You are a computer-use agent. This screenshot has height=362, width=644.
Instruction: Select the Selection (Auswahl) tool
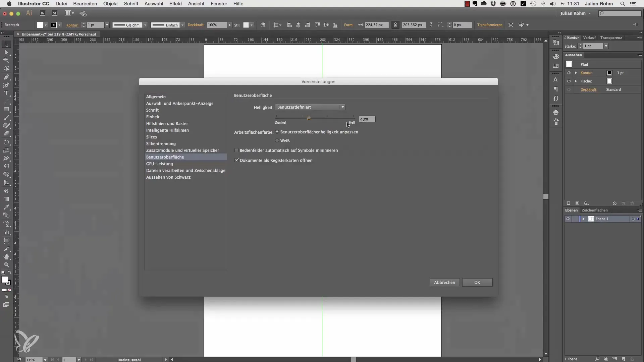6,44
